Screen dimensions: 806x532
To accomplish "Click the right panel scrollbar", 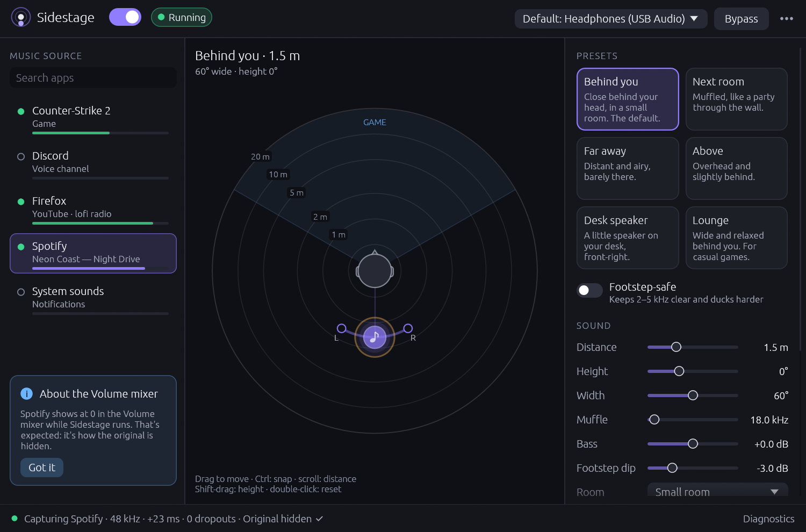I will tap(800, 200).
